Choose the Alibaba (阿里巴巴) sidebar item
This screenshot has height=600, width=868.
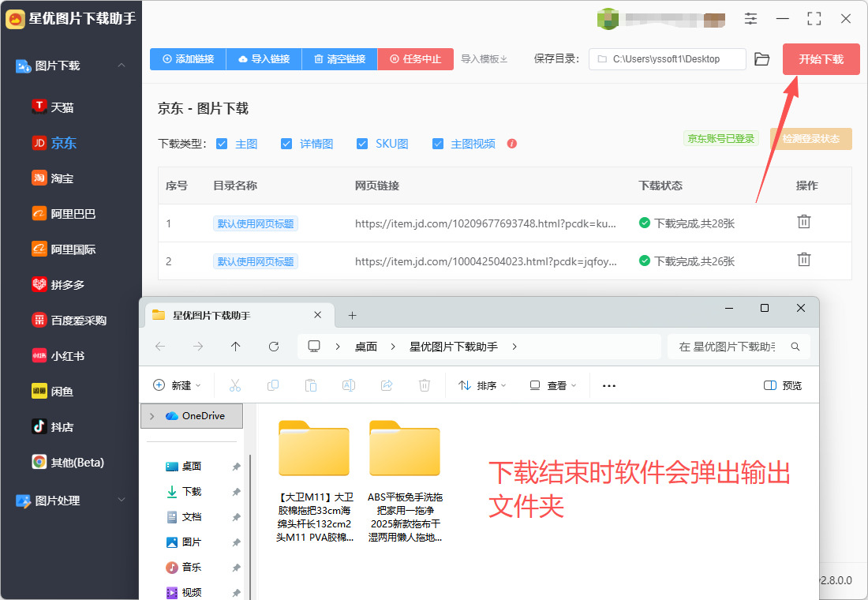click(64, 214)
